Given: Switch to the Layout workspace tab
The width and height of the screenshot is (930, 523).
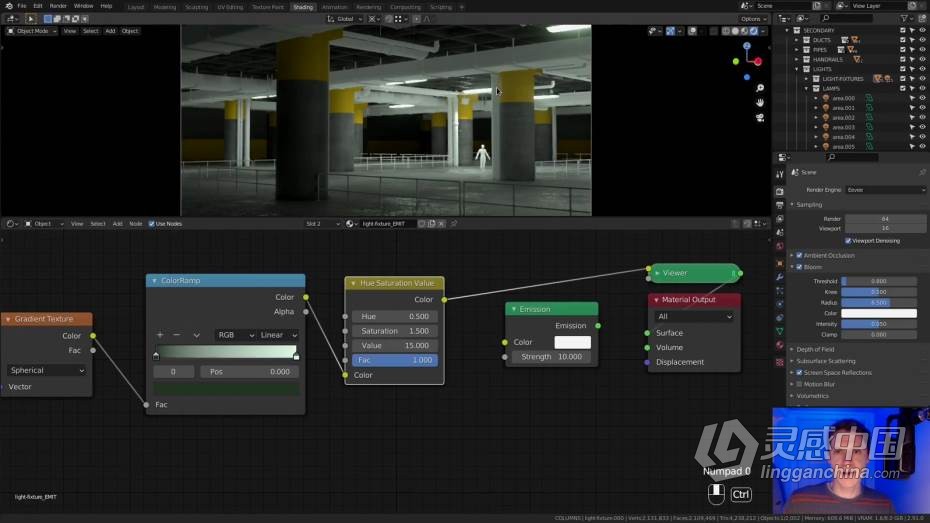Looking at the screenshot, I should point(136,7).
